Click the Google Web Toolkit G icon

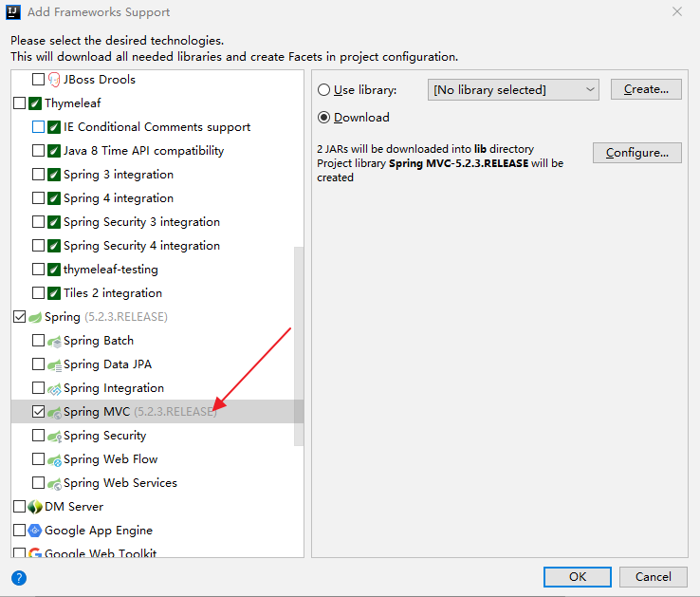point(35,553)
